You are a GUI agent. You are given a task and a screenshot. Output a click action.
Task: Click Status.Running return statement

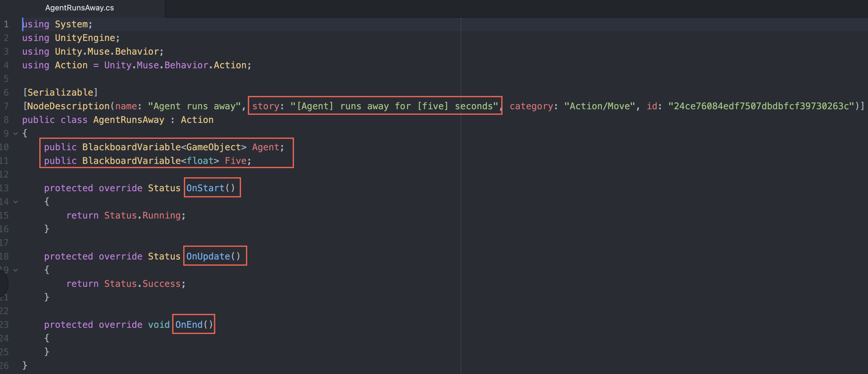pyautogui.click(x=142, y=215)
